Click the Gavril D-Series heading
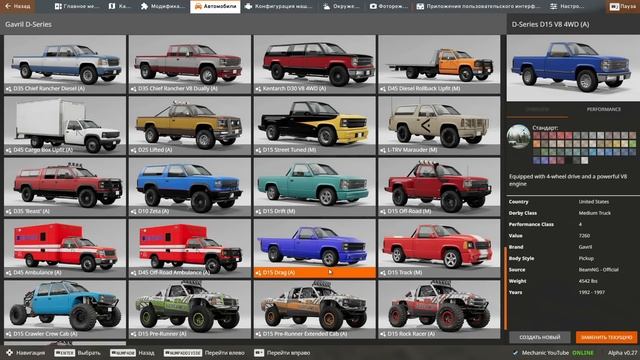 pyautogui.click(x=28, y=24)
